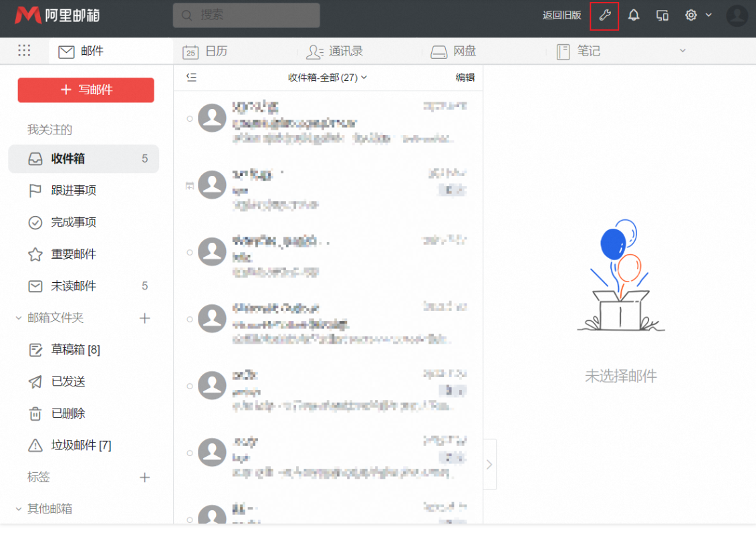Open the settings gear icon
The width and height of the screenshot is (756, 547).
pos(691,15)
